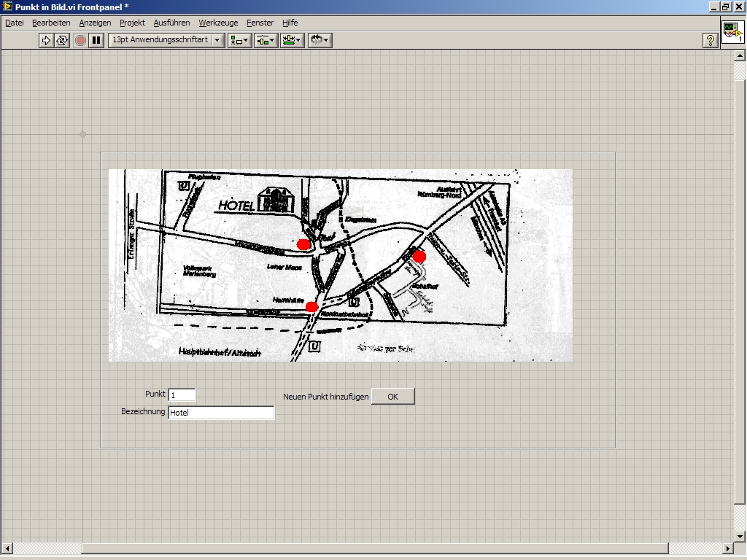The height and width of the screenshot is (560, 747).
Task: Click the red Abort Execution button
Action: pyautogui.click(x=80, y=41)
